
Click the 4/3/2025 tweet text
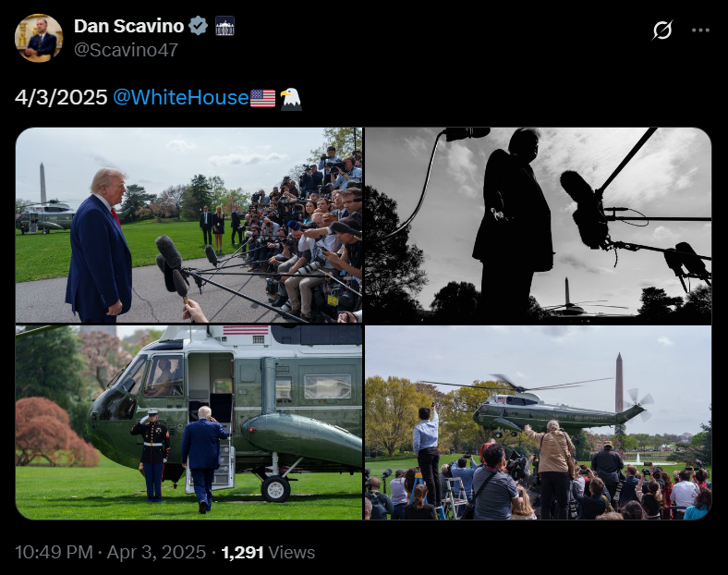61,98
